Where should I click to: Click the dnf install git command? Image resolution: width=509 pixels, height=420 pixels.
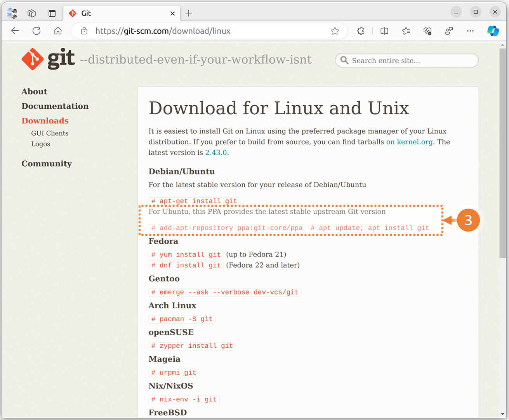186,265
